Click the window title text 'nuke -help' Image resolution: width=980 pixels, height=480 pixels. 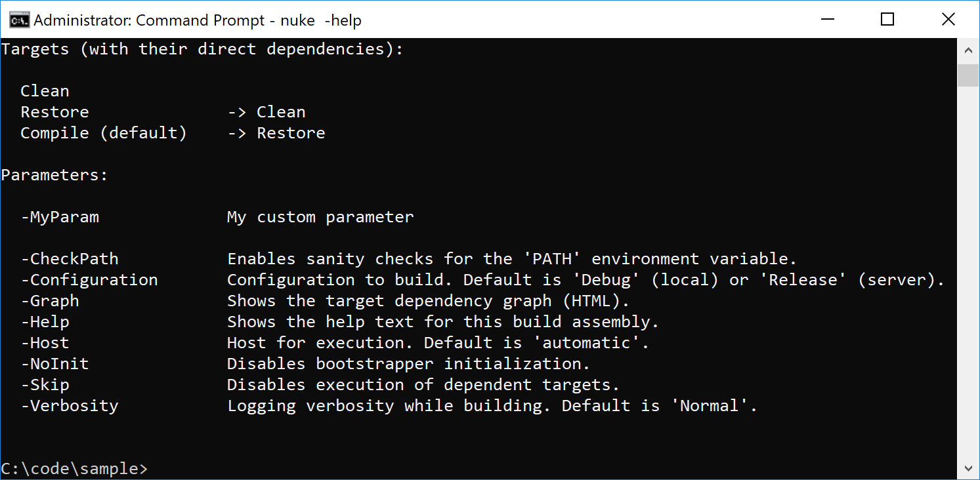coord(321,21)
